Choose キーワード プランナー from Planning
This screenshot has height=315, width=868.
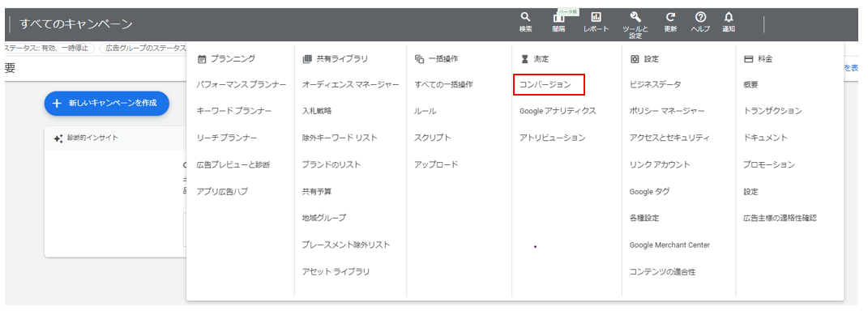[x=234, y=111]
